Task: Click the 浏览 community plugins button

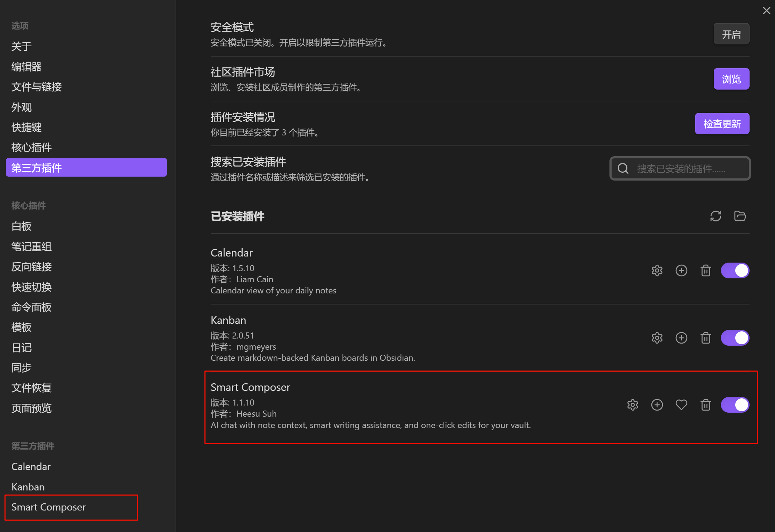Action: click(x=731, y=79)
